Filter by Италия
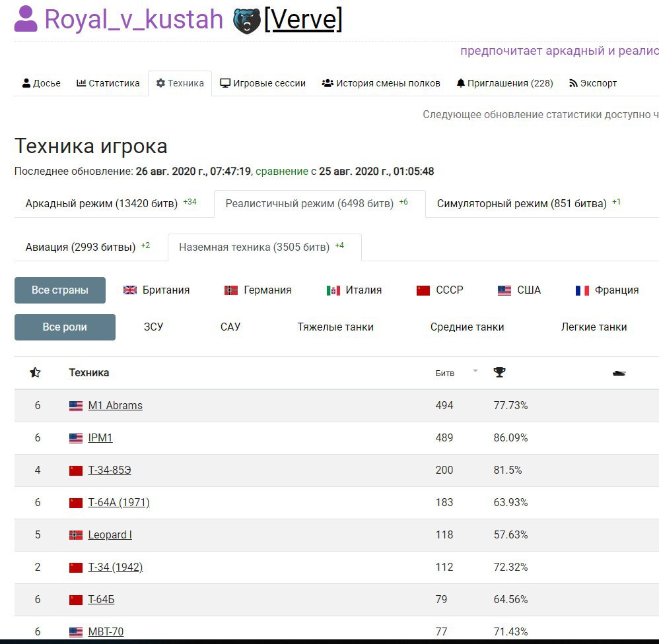659x644 pixels. click(354, 290)
